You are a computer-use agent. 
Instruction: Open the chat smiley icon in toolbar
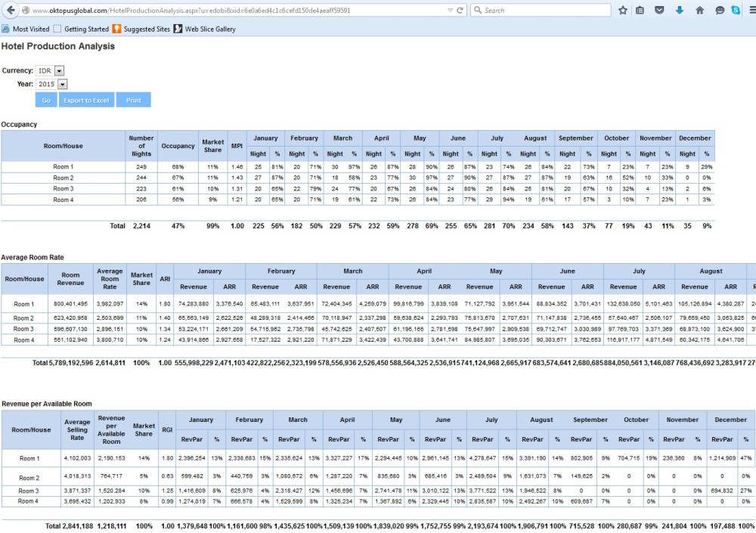(x=720, y=11)
